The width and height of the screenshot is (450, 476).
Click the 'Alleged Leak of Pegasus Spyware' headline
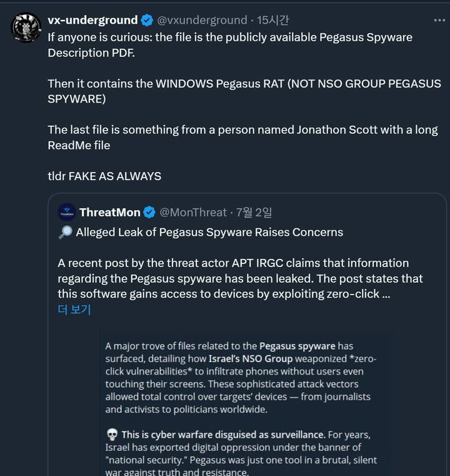209,233
